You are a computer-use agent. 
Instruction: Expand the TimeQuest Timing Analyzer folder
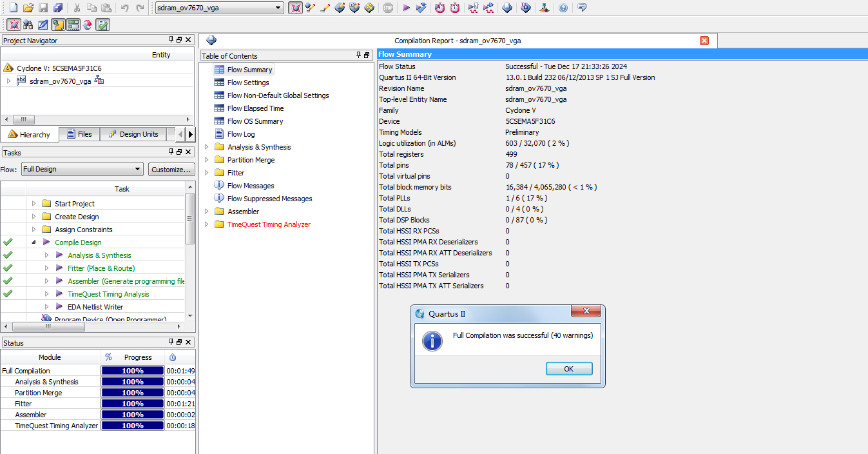coord(207,224)
